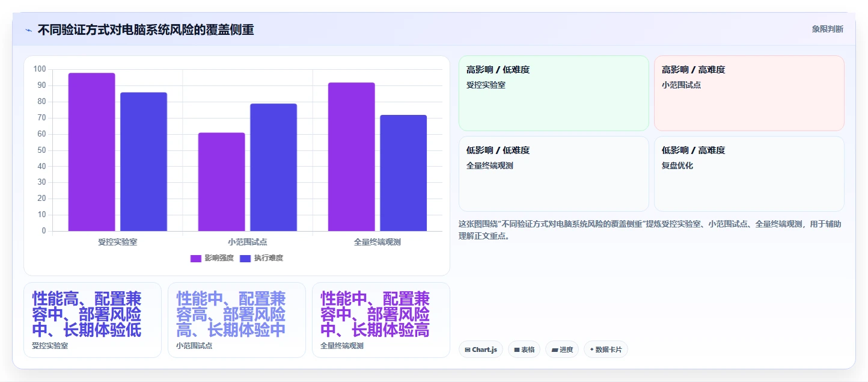Click the 象限判断 label in header
Screen dimensions: 868x382
tap(827, 29)
